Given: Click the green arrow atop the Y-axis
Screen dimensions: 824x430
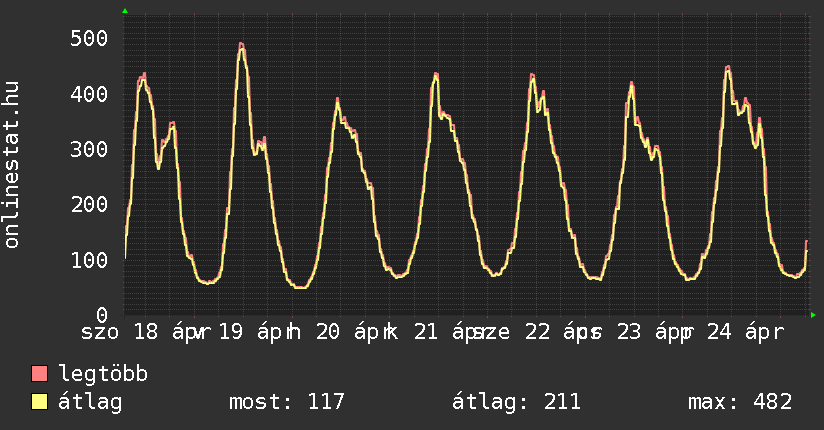Looking at the screenshot, I should click(x=125, y=11).
